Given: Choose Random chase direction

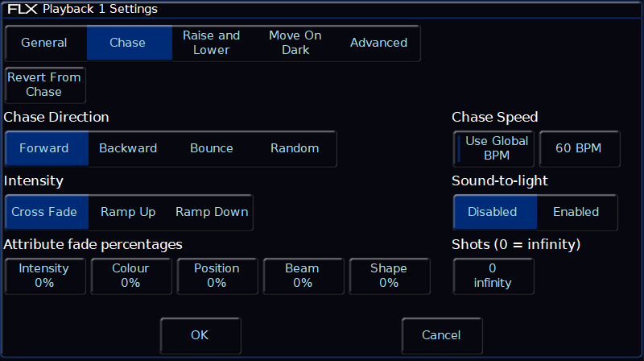Looking at the screenshot, I should (x=295, y=148).
